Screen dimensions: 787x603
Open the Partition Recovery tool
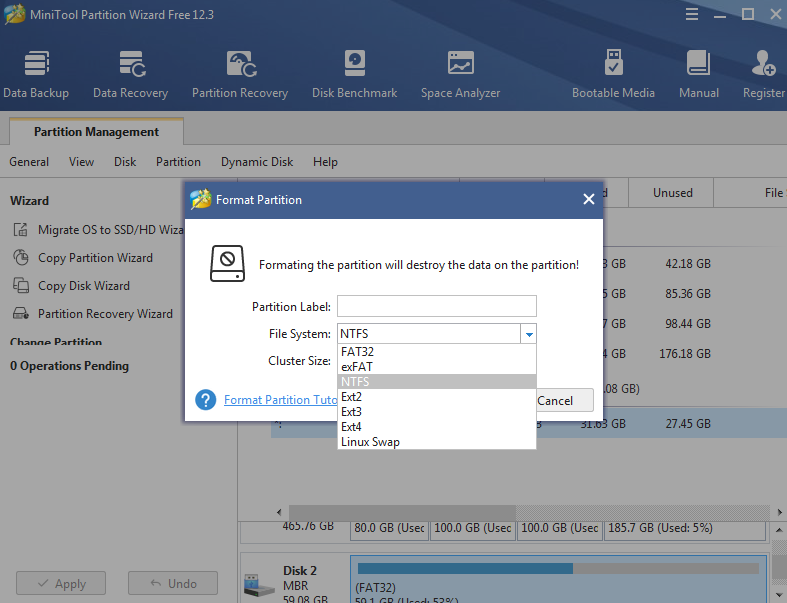click(240, 74)
